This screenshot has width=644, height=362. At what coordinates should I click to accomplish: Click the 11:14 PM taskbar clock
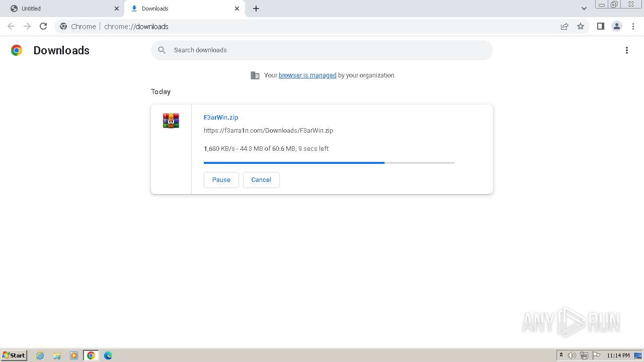pos(618,355)
